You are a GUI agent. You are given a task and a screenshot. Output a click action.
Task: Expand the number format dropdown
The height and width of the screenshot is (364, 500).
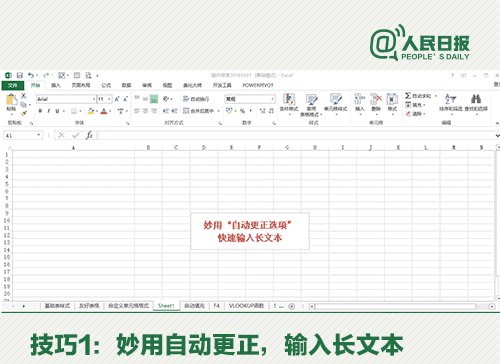click(x=272, y=99)
